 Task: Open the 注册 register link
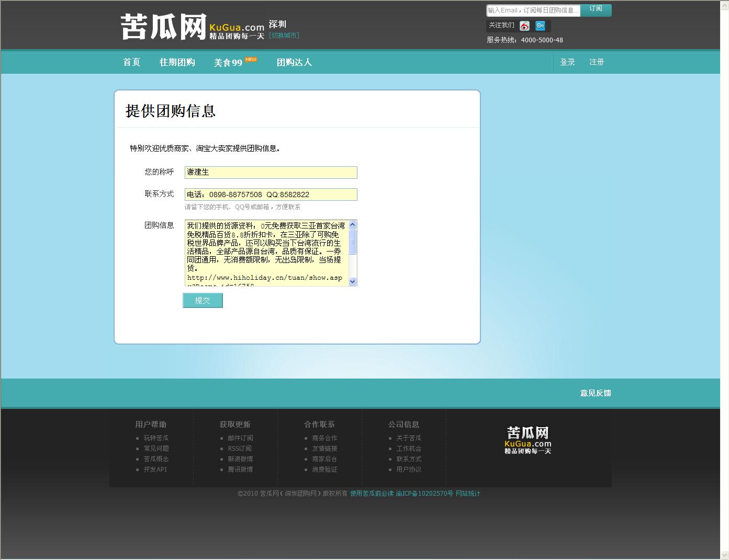tap(597, 62)
